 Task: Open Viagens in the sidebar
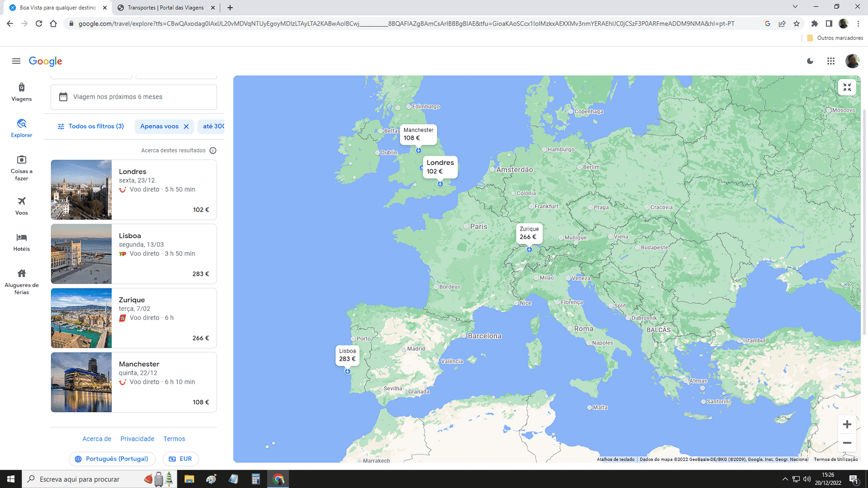[x=22, y=92]
